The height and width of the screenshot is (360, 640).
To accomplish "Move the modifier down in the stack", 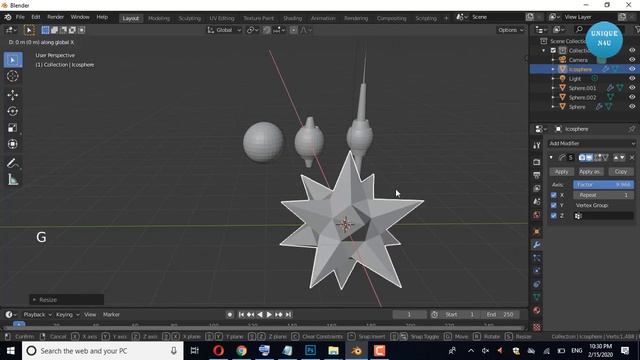I will 622,158.
